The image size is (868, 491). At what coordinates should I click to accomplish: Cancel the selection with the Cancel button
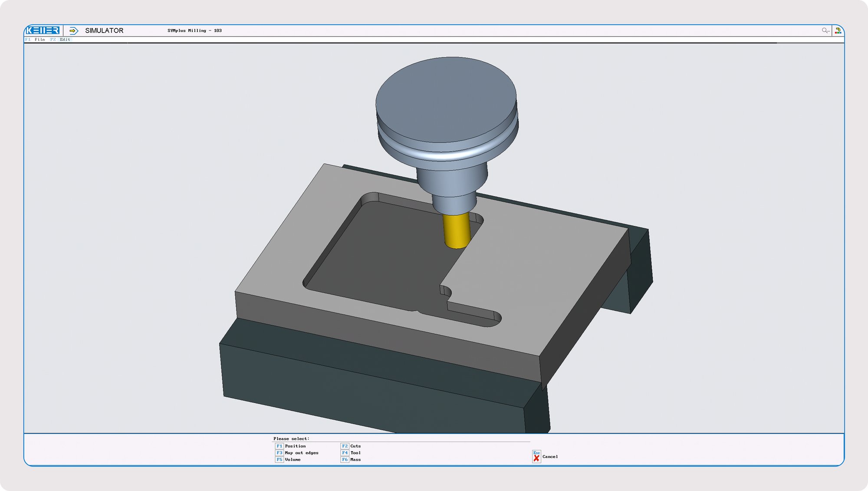pyautogui.click(x=551, y=457)
